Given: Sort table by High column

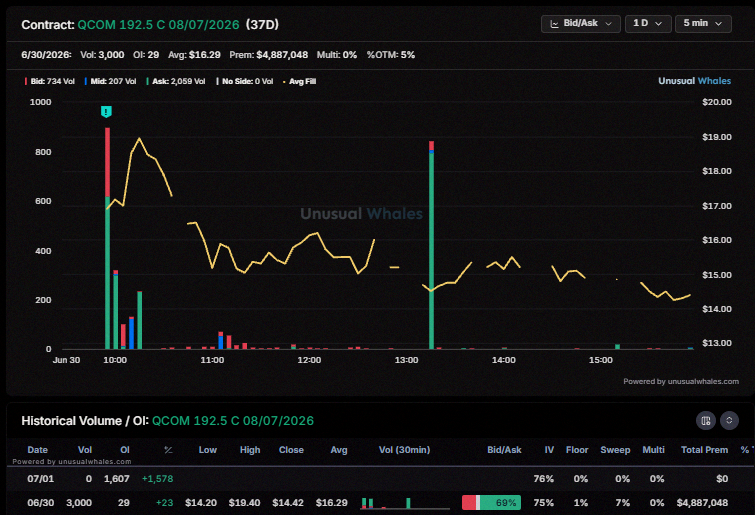Looking at the screenshot, I should click(250, 450).
